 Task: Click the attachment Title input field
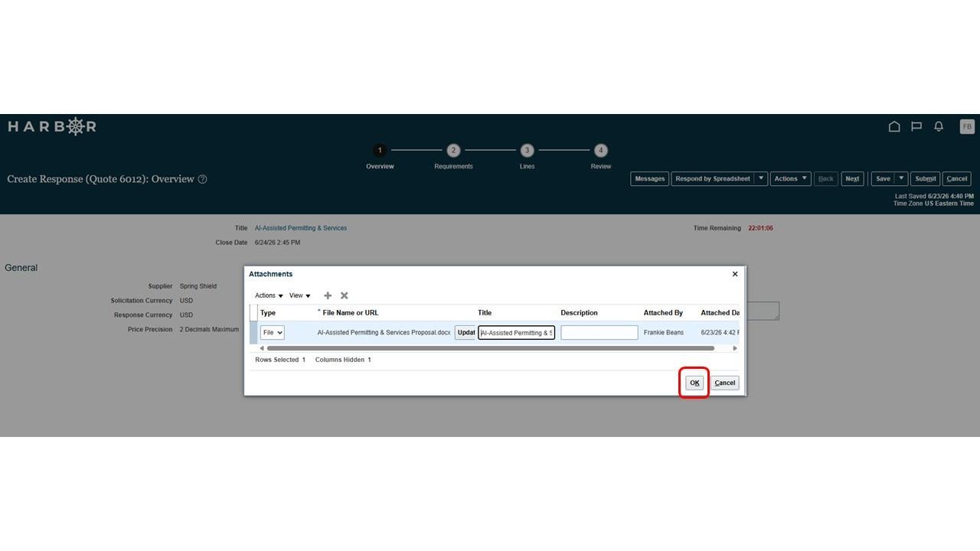(x=517, y=333)
